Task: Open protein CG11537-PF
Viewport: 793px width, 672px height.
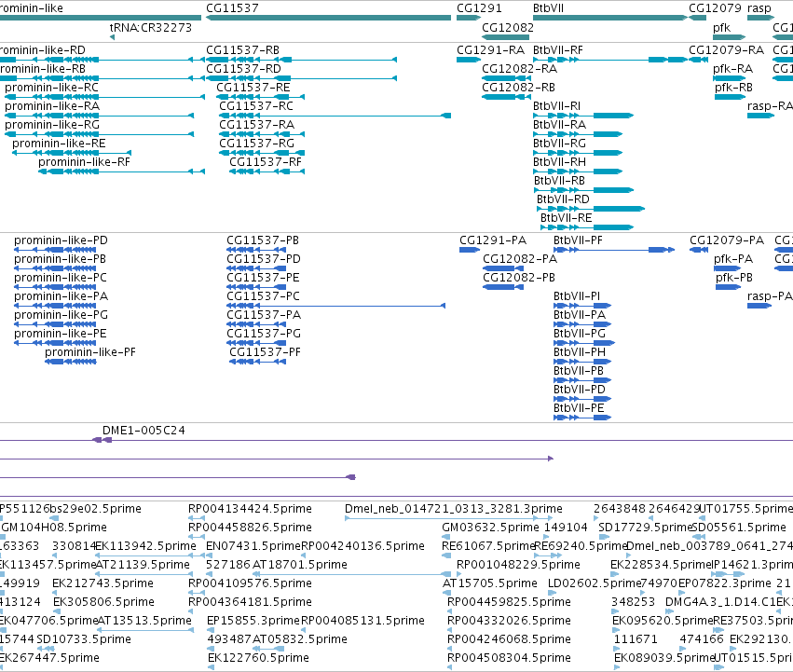Action: pos(265,352)
